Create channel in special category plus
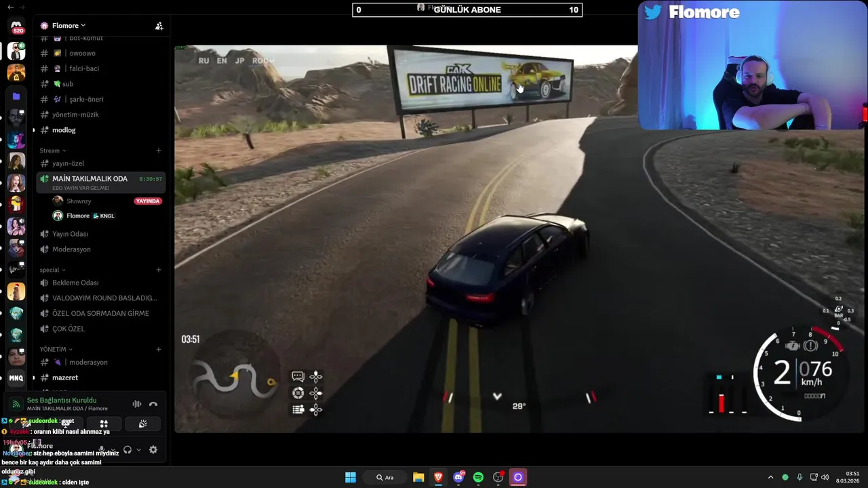Viewport: 868px width, 488px height. (159, 270)
